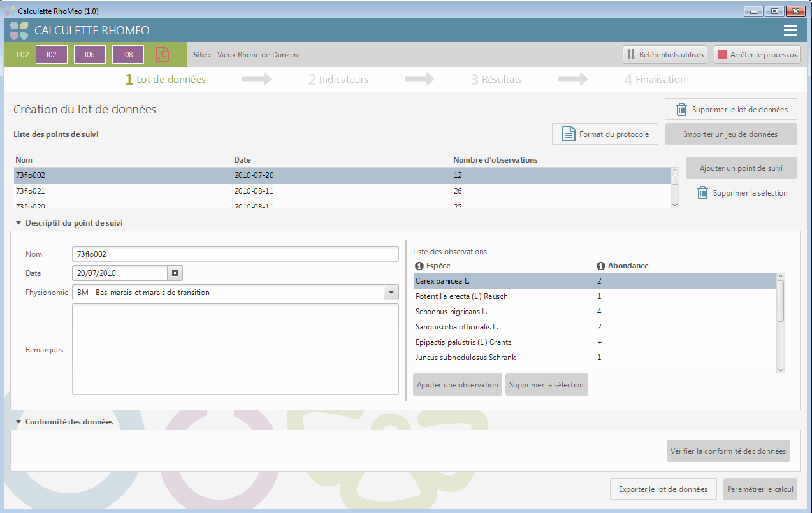Focus the Remarques text area
This screenshot has height=513, width=812.
(235, 349)
